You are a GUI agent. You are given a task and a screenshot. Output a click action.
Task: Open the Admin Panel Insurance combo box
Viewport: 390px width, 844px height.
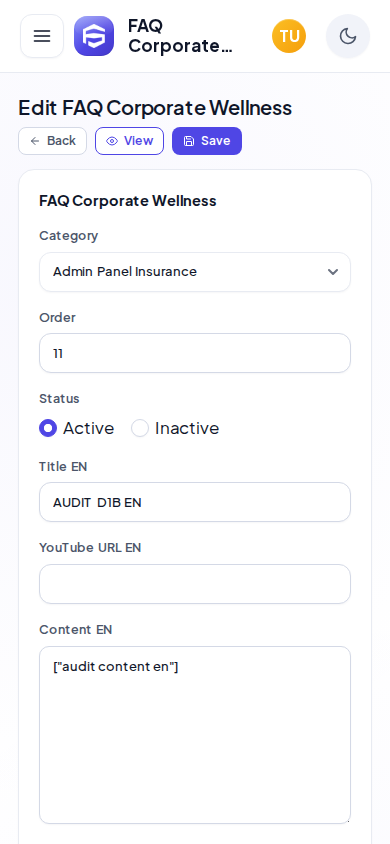tap(195, 272)
